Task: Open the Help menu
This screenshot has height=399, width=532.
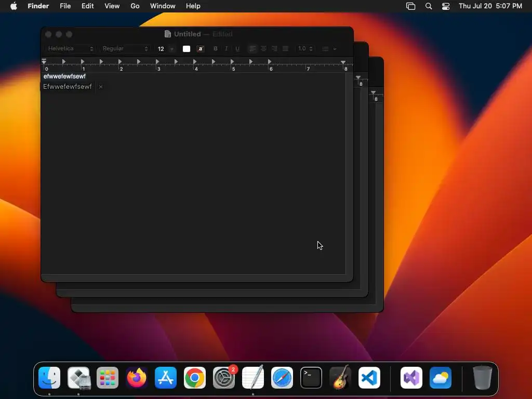Action: click(x=193, y=6)
